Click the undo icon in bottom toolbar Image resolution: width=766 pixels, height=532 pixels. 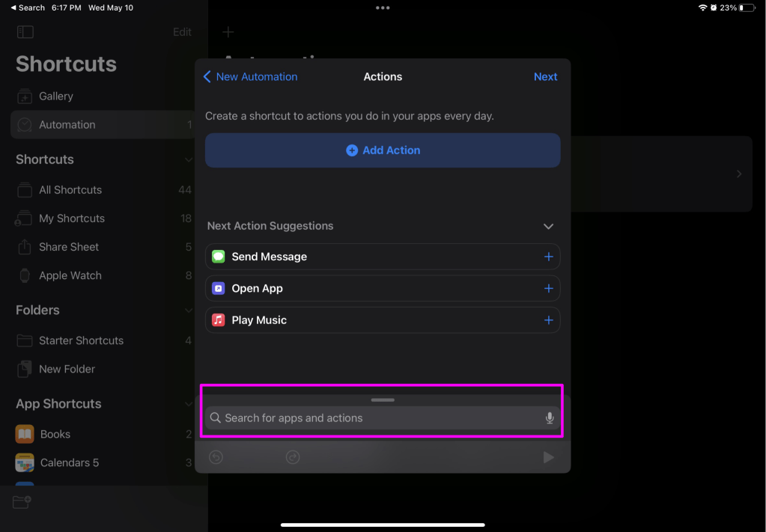point(216,457)
